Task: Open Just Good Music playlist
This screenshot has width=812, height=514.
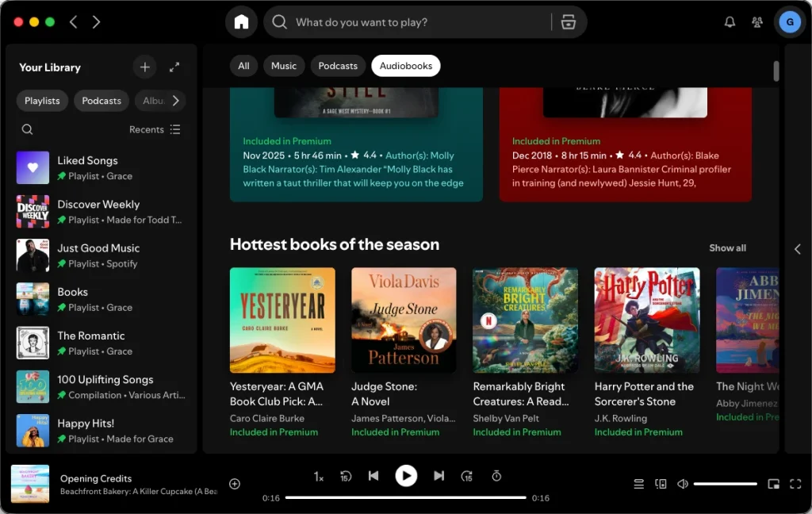Action: pos(101,255)
